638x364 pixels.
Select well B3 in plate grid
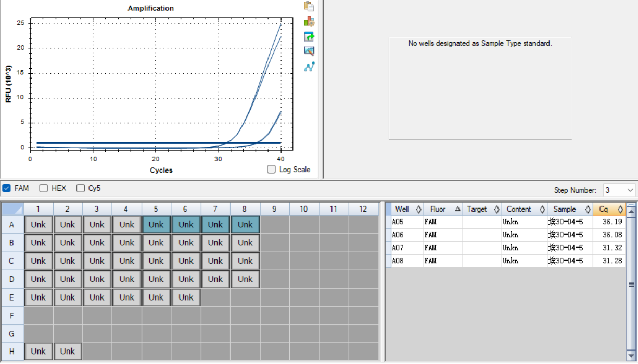point(97,243)
